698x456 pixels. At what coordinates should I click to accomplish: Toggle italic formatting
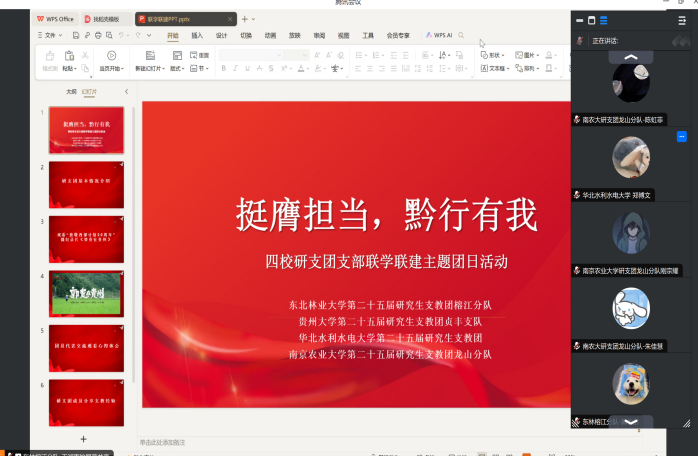point(236,69)
